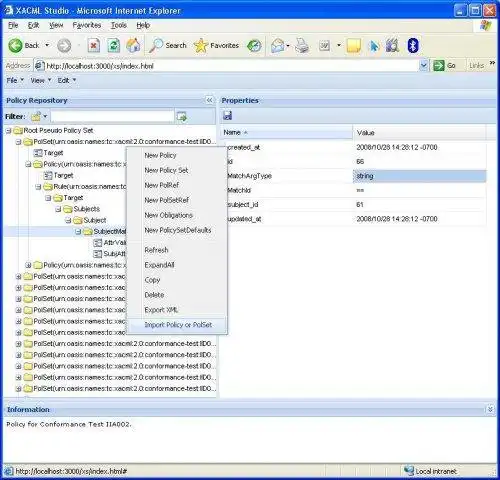Open address bar dropdown arrow

click(423, 66)
